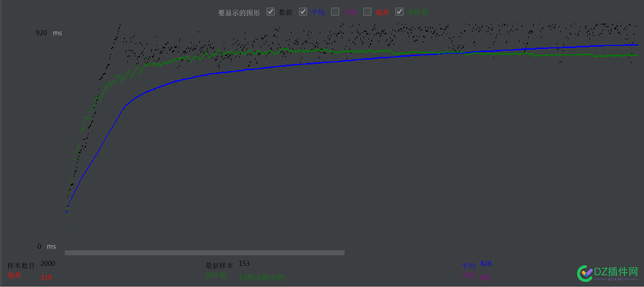644x287 pixels.
Task: Click the horizontal graph scrollbar
Action: tap(205, 253)
